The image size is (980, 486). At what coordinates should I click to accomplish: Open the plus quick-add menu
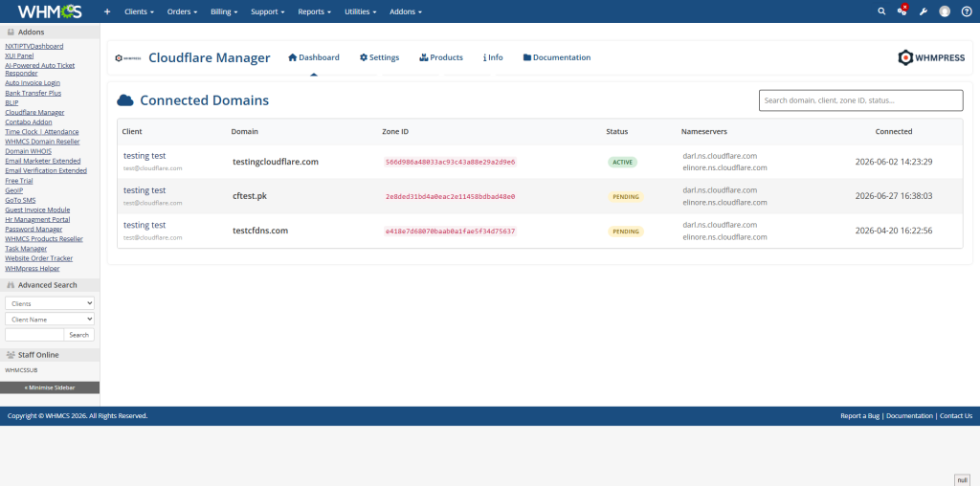coord(107,11)
